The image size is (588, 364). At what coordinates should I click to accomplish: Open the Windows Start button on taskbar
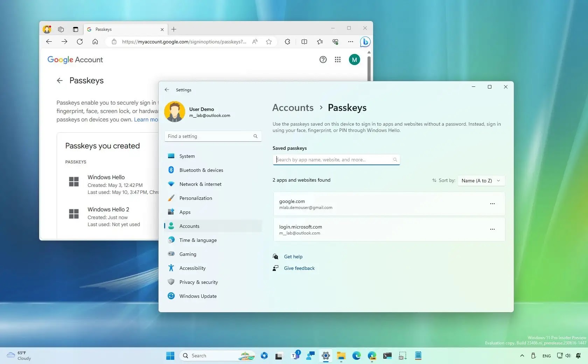click(x=170, y=356)
